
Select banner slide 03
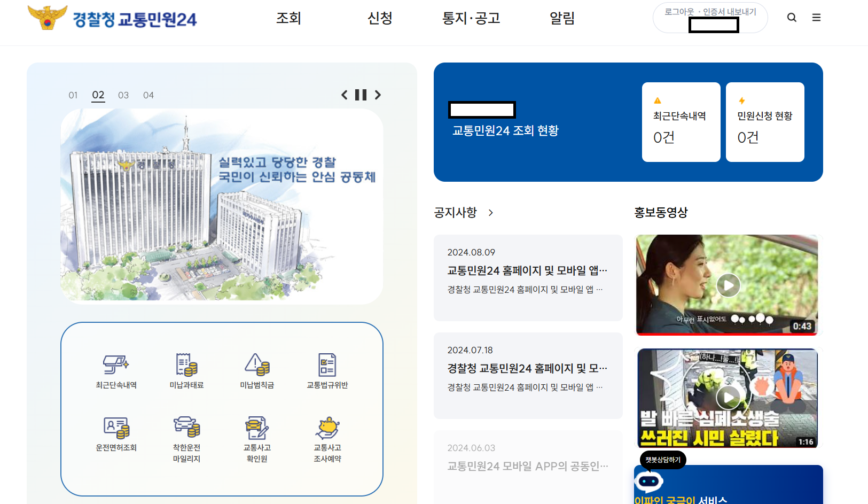pyautogui.click(x=123, y=95)
